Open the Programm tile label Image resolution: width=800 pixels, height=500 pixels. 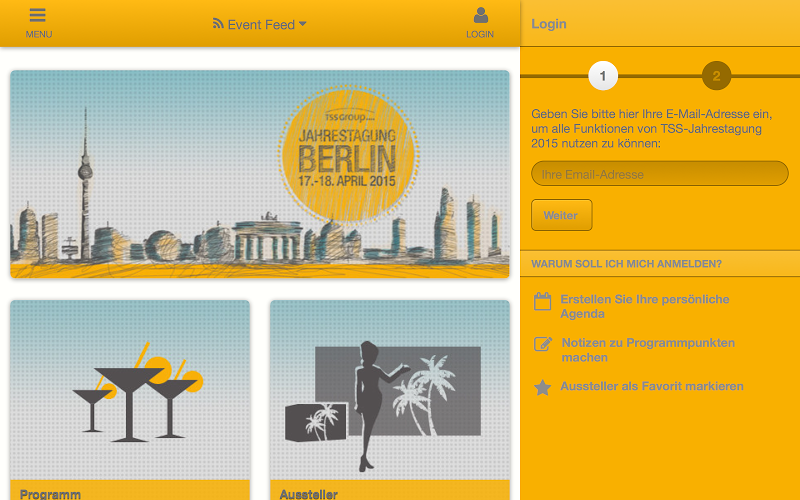50,494
